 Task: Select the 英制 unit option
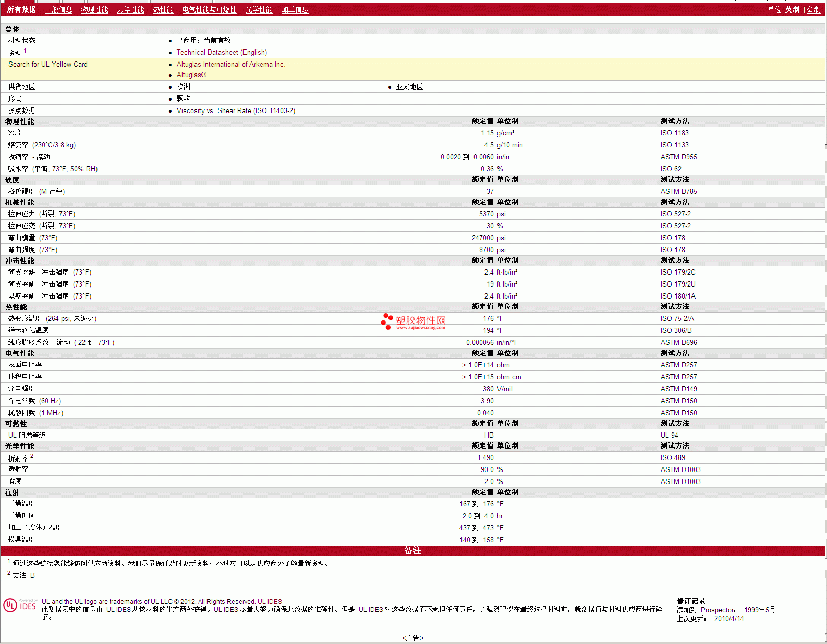coord(792,9)
